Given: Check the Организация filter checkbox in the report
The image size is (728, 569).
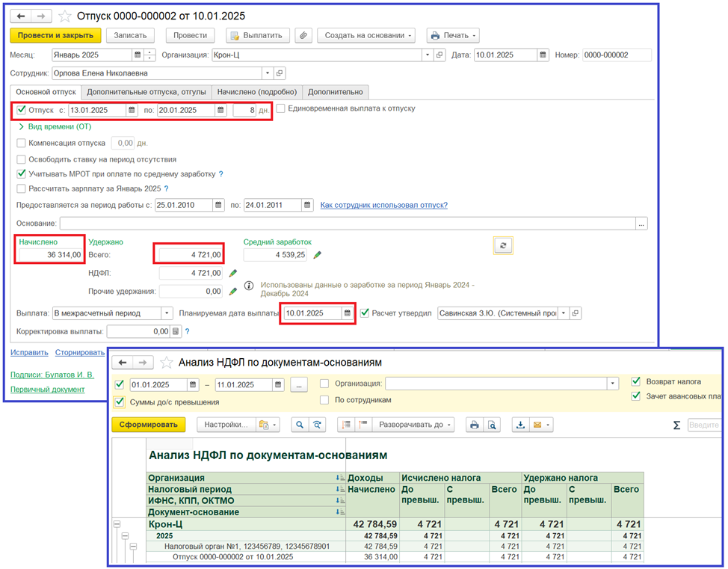Looking at the screenshot, I should 324,384.
